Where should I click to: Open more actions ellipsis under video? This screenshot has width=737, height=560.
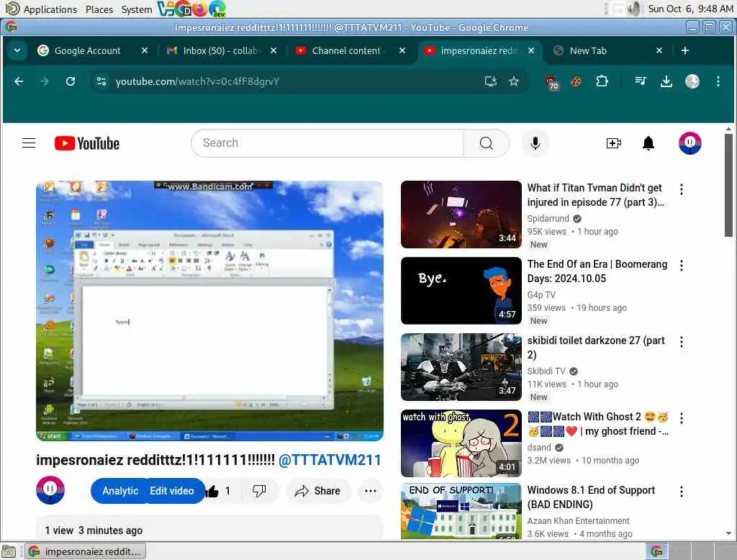point(371,491)
